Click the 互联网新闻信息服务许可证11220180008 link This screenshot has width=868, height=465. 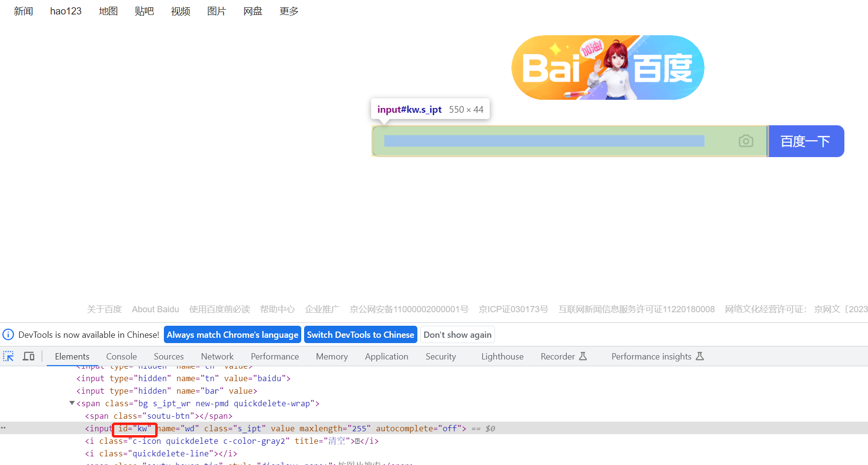[x=637, y=309]
